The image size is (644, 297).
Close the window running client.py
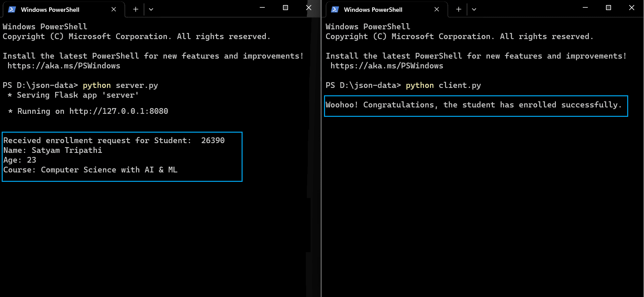click(632, 8)
